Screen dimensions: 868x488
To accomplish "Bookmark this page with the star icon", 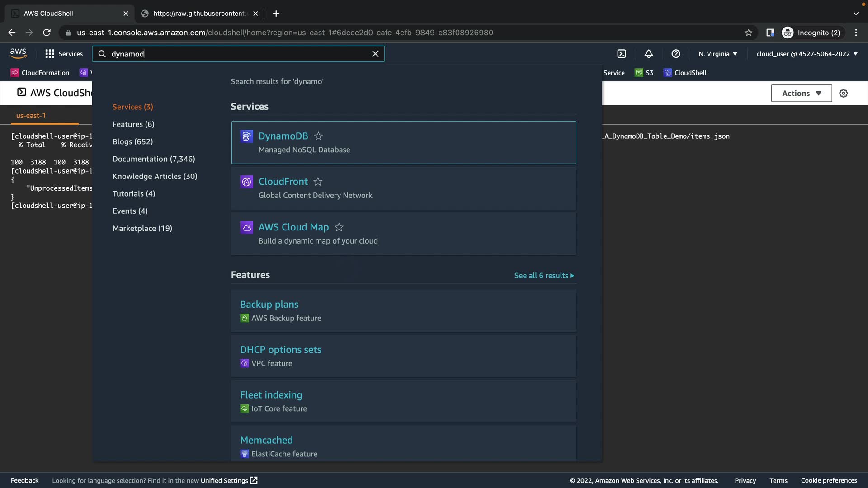I will [749, 33].
